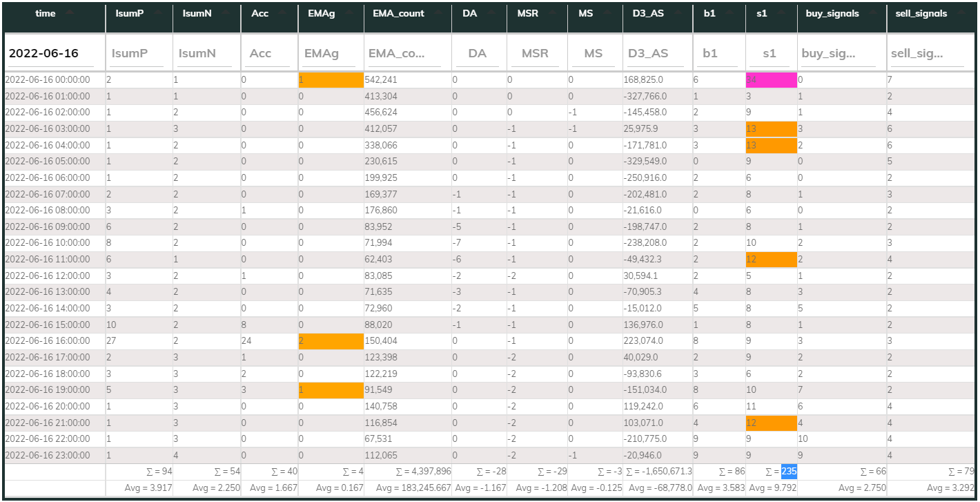Click the EMA_count filter input

[406, 53]
